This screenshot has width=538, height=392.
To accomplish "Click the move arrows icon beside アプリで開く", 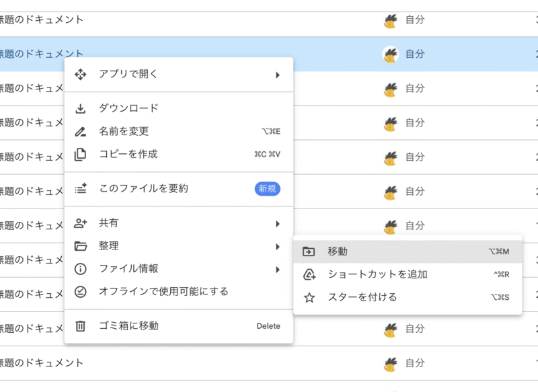I will pyautogui.click(x=80, y=75).
